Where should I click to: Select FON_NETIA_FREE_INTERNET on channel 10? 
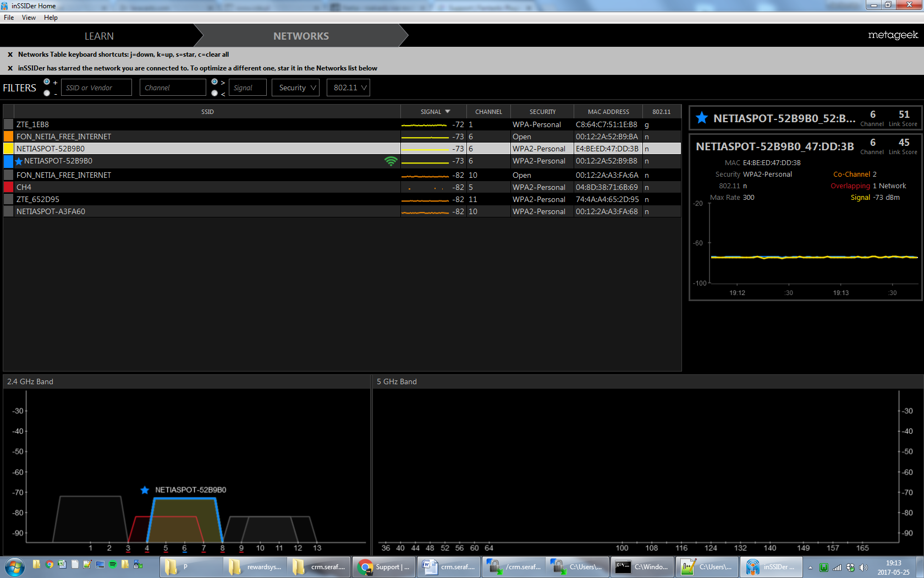pyautogui.click(x=342, y=175)
